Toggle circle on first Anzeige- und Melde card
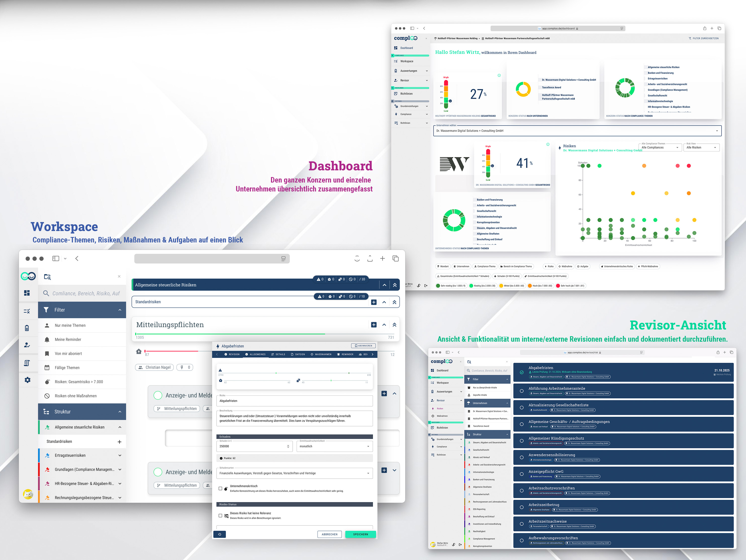Image resolution: width=746 pixels, height=560 pixels. [158, 395]
